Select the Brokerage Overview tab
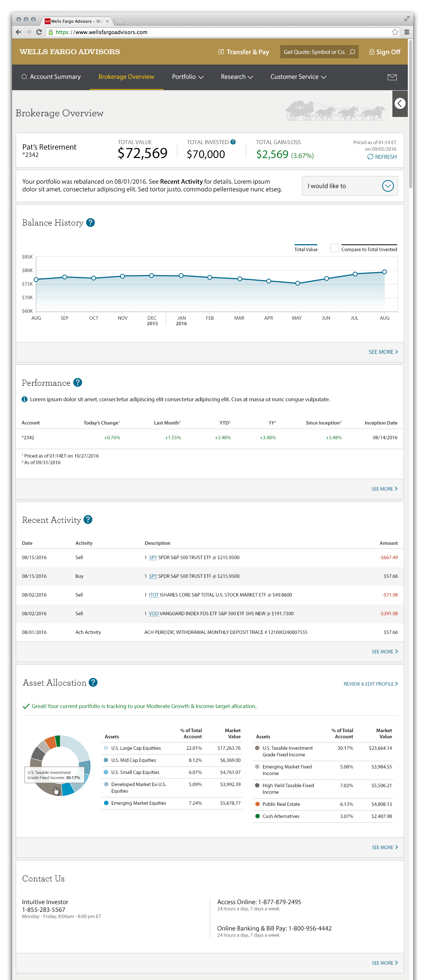This screenshot has height=980, width=425. click(x=126, y=77)
